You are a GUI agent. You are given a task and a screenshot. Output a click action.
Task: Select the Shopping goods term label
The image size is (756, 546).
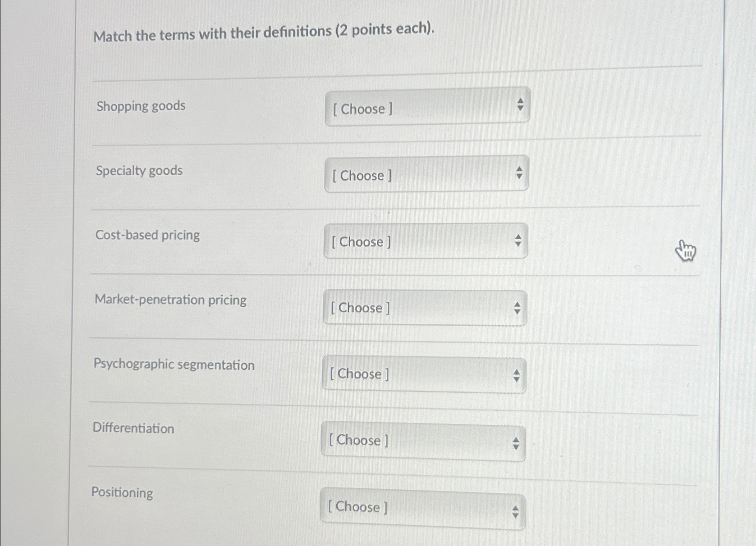pos(140,105)
